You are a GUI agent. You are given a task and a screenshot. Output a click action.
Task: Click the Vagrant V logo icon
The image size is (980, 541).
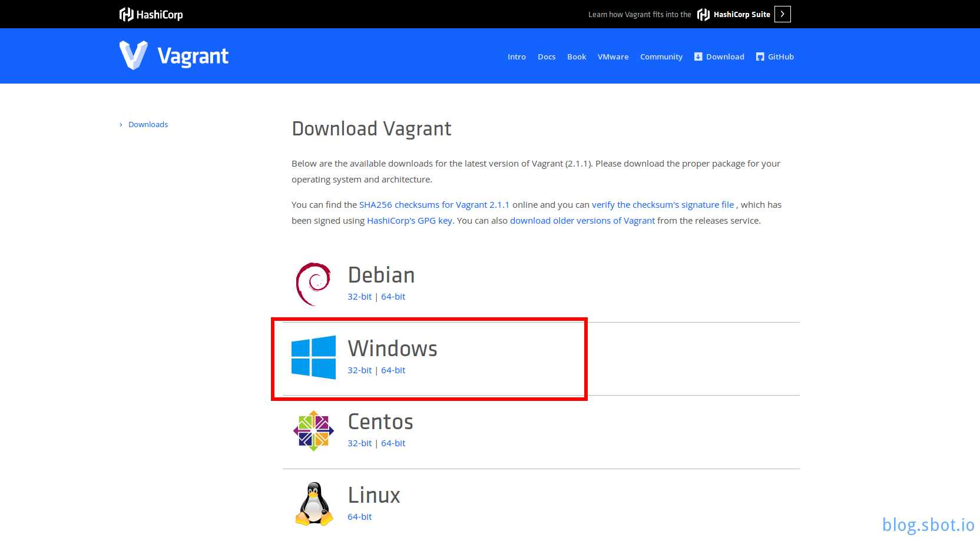point(134,55)
